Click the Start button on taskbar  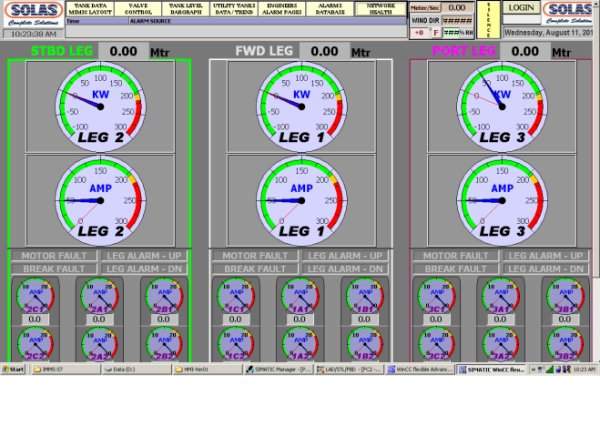[13, 369]
